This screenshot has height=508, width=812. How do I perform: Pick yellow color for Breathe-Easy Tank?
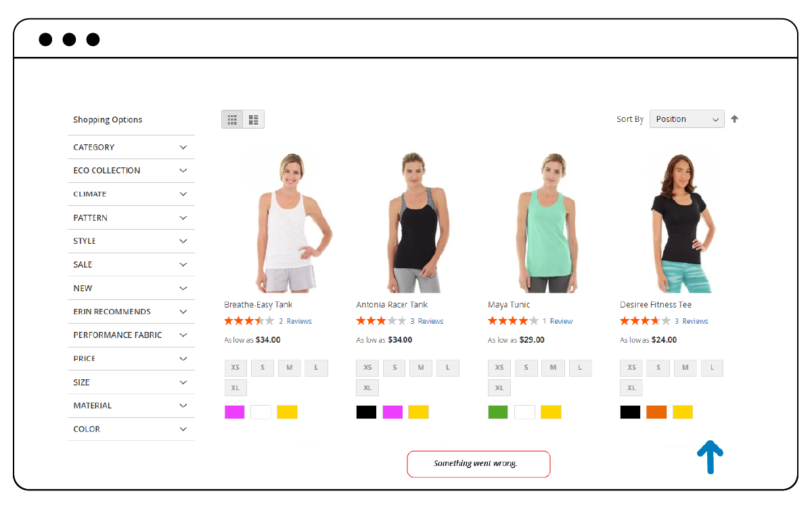tap(288, 412)
